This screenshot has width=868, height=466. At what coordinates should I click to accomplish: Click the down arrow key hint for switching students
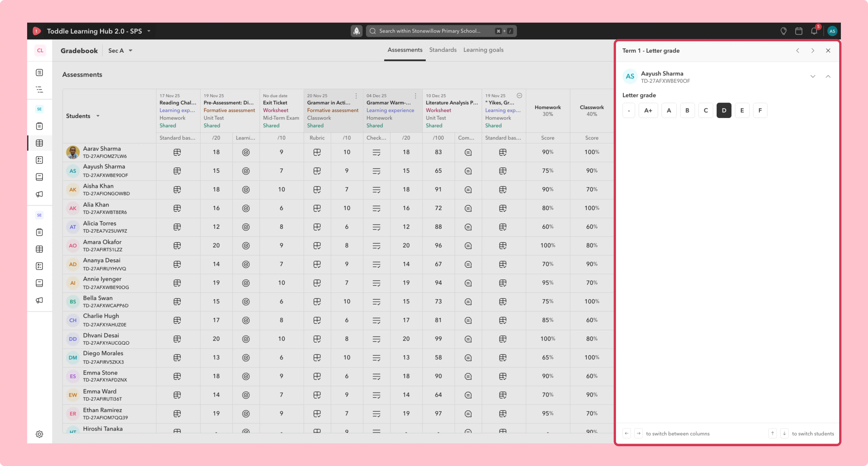[784, 433]
